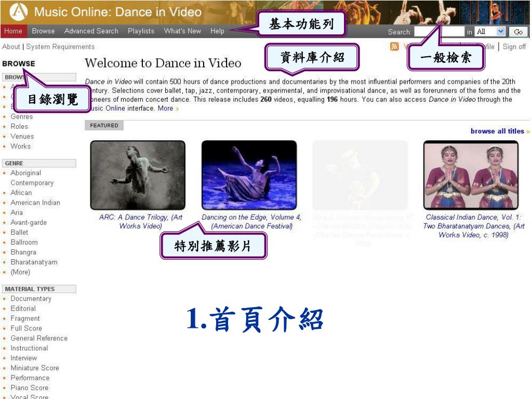This screenshot has height=399, width=532.
Task: Expand the search scope 'All' dropdown
Action: (x=490, y=32)
